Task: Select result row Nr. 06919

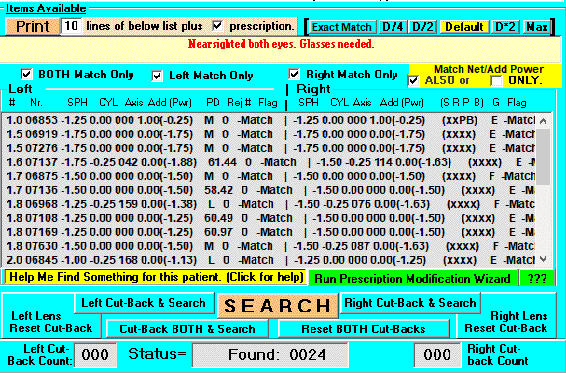Action: pos(269,134)
